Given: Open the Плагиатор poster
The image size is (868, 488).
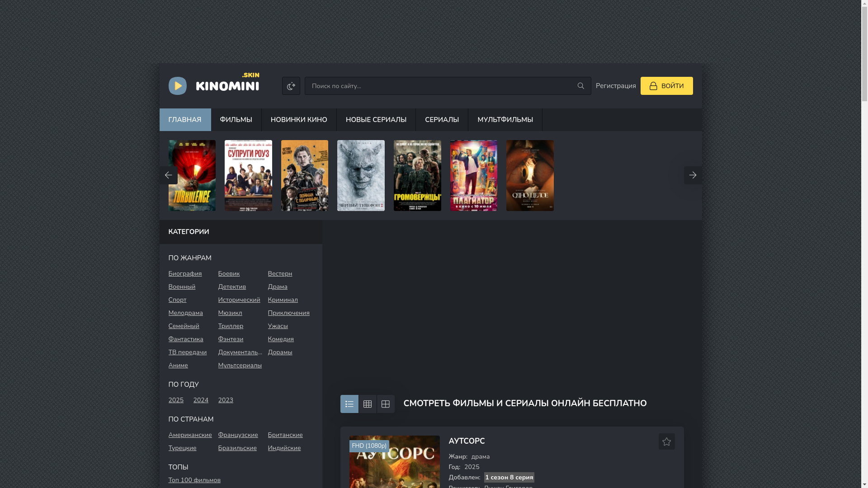Looking at the screenshot, I should click(x=473, y=175).
